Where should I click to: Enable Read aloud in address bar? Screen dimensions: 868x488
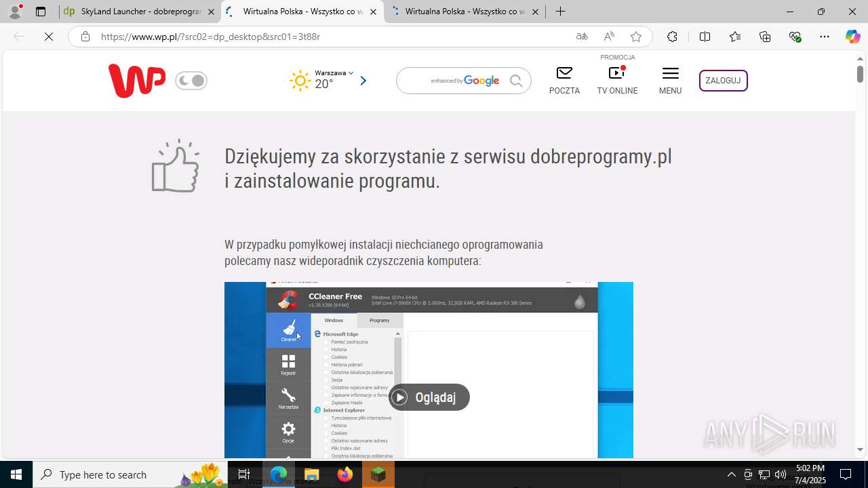(609, 37)
